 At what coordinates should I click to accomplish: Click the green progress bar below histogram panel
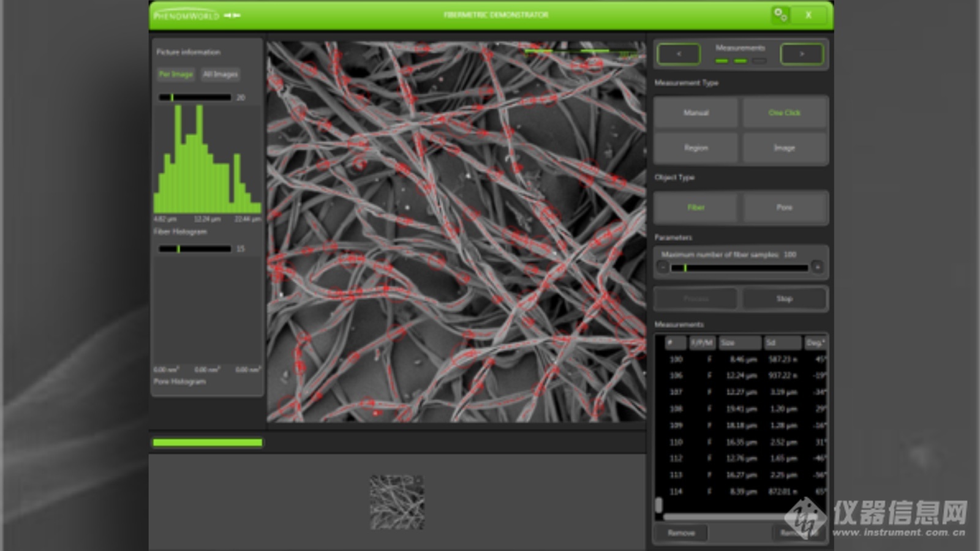208,442
